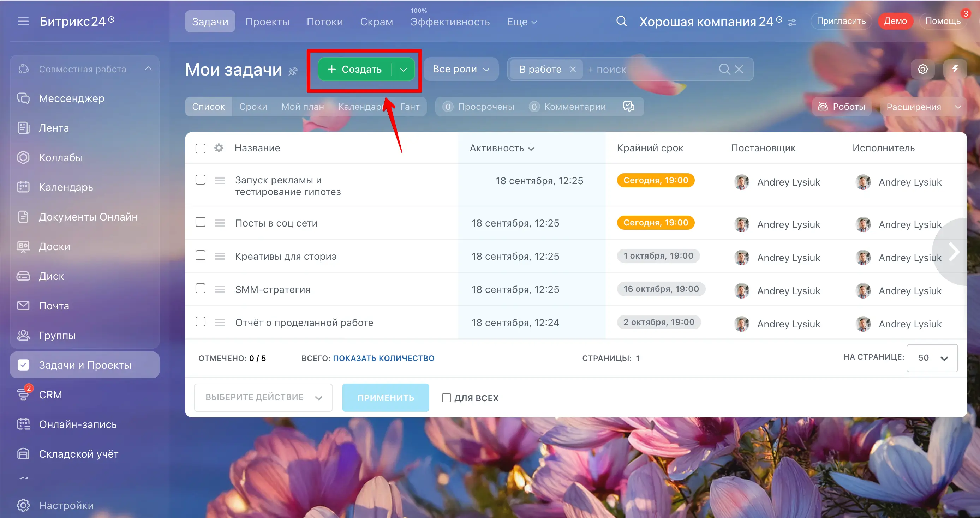Toggle the select-all tasks checkbox

(201, 148)
